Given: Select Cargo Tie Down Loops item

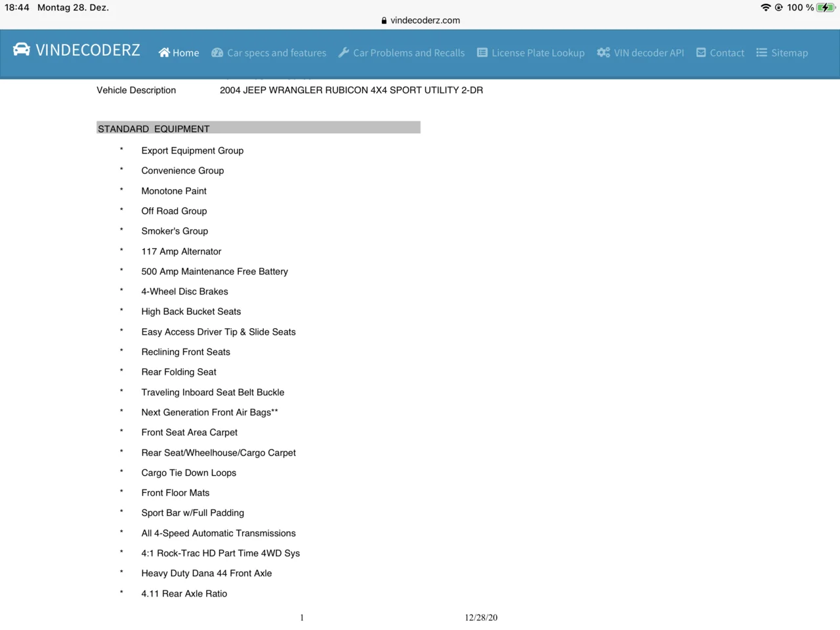Looking at the screenshot, I should coord(188,472).
